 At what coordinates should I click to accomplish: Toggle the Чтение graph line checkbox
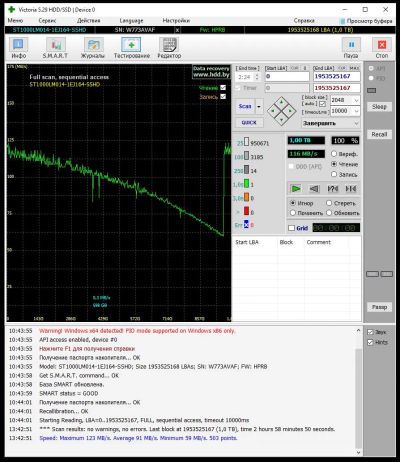coord(223,88)
